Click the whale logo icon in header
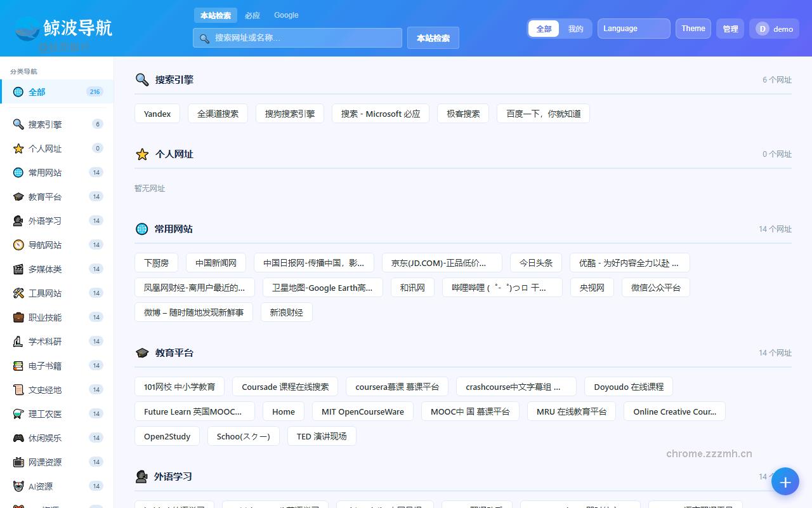Screen dimensions: 812x508 pos(27,29)
